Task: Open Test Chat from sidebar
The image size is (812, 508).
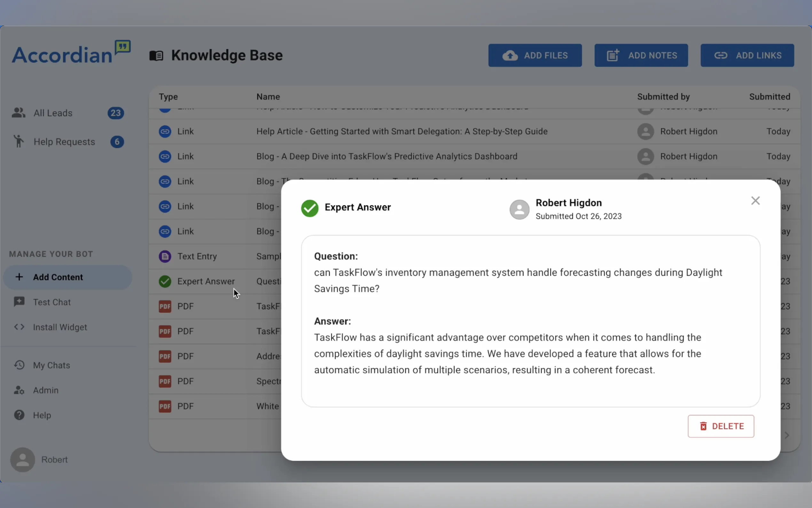Action: pos(52,302)
